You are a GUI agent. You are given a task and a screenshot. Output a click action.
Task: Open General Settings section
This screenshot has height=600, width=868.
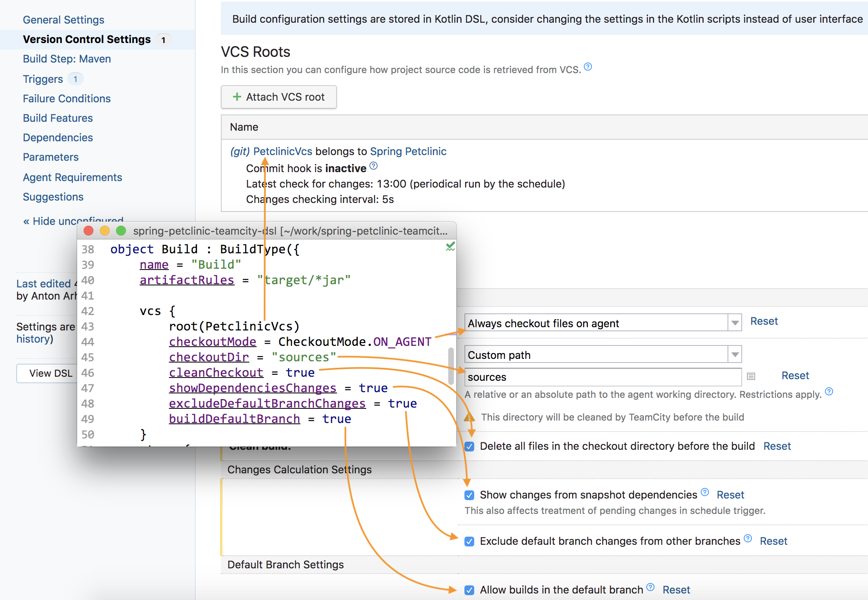pos(64,19)
